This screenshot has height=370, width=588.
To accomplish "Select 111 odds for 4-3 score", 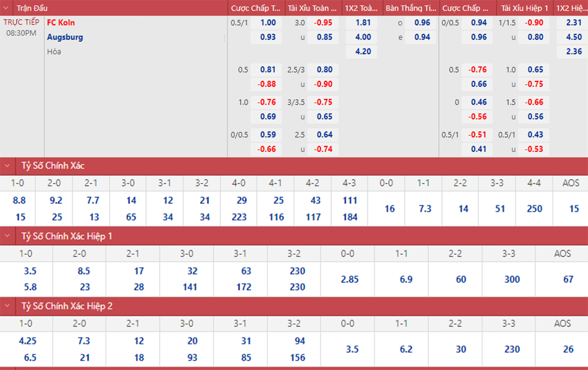I will pyautogui.click(x=350, y=200).
